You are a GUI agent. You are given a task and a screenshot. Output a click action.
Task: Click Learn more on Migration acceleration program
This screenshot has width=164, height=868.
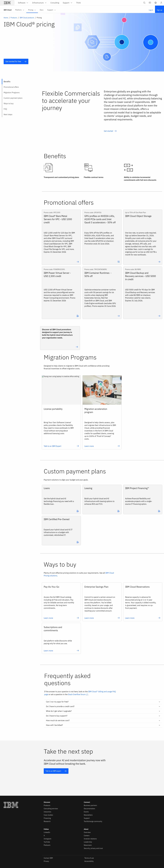(x=89, y=446)
